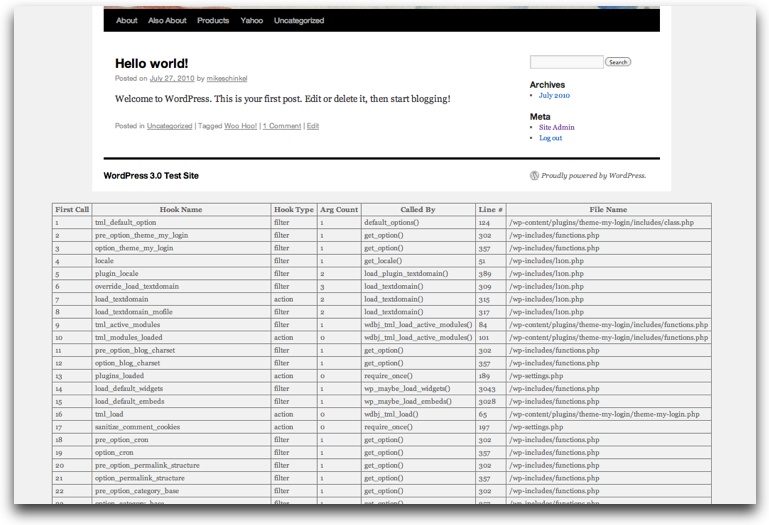Click the WordPress 3.0 Test Site footer title
Viewport: 769px width, 525px height.
coord(151,176)
